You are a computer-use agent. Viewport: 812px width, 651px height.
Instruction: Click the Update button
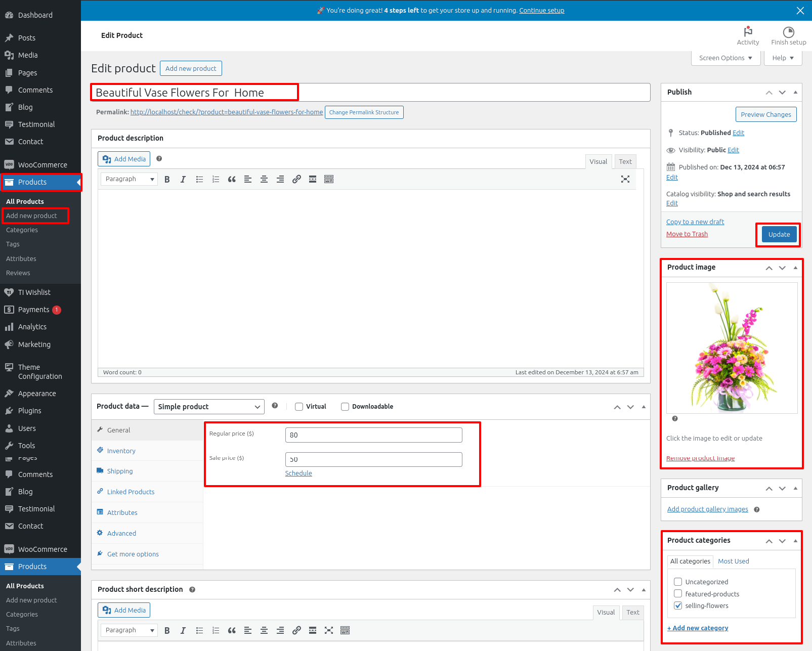(779, 234)
